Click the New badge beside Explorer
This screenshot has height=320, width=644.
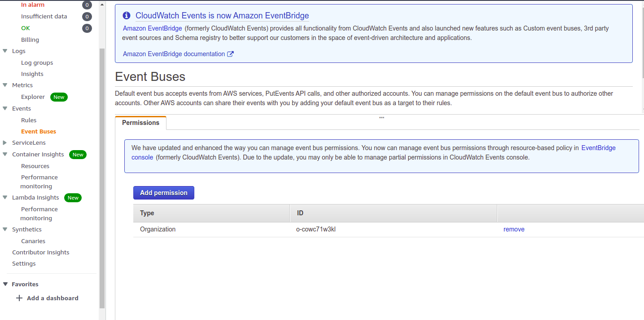(x=59, y=97)
